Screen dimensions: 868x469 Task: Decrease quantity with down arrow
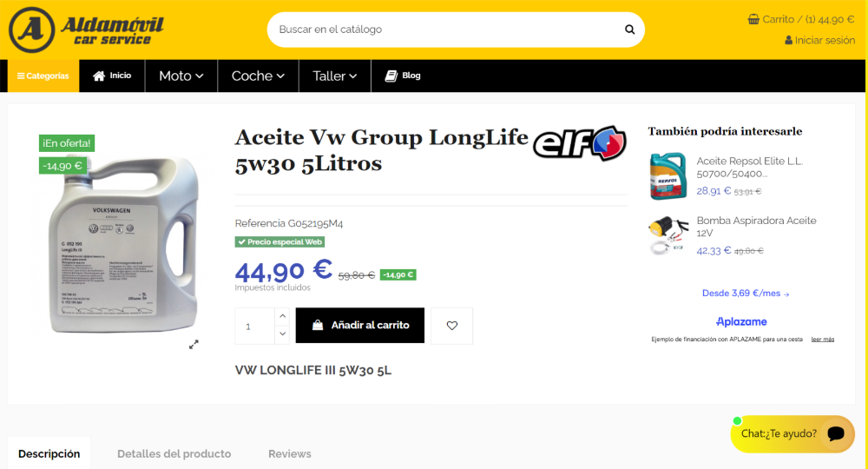[x=282, y=334]
